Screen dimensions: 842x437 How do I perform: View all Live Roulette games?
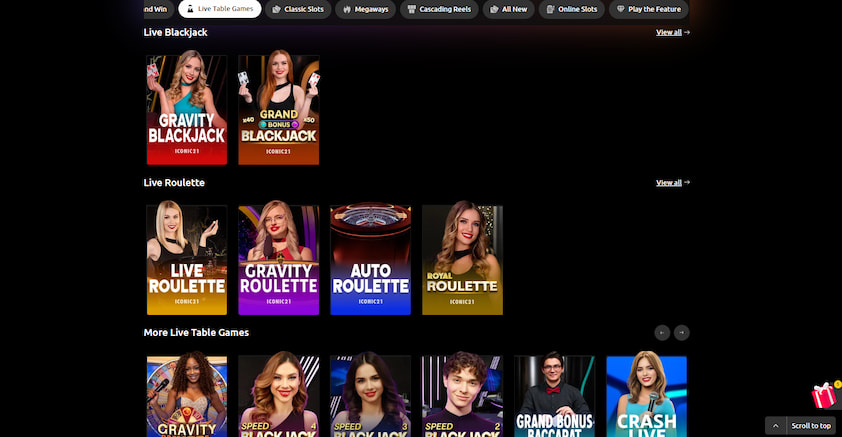pyautogui.click(x=669, y=183)
